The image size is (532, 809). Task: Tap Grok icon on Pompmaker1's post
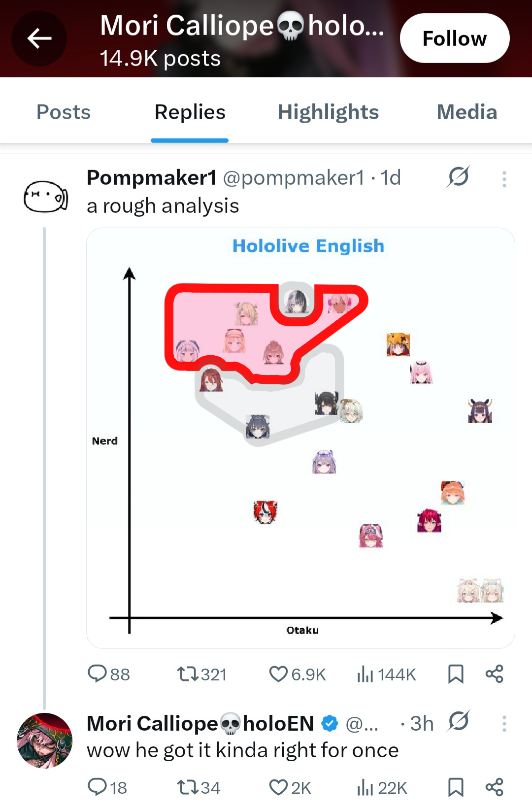pyautogui.click(x=458, y=176)
